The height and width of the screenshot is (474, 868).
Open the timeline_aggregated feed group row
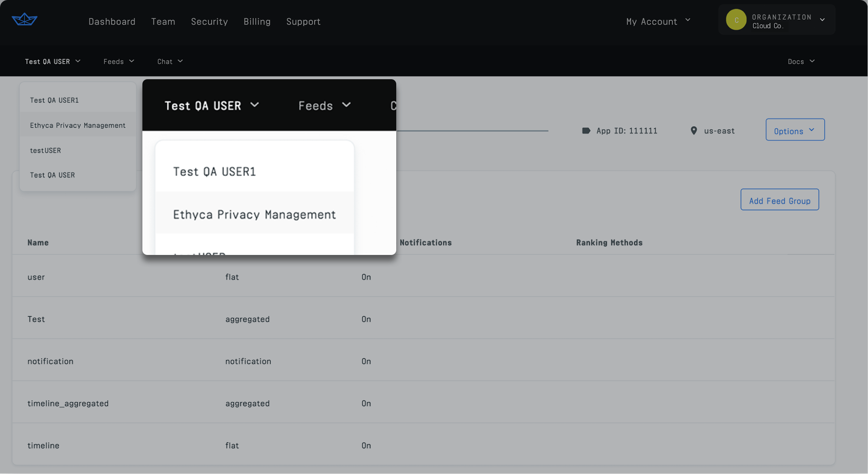[68, 403]
